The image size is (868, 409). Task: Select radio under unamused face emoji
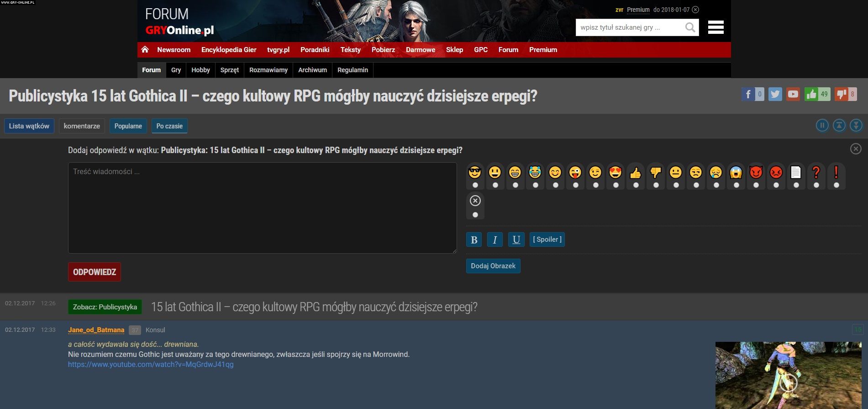[696, 185]
